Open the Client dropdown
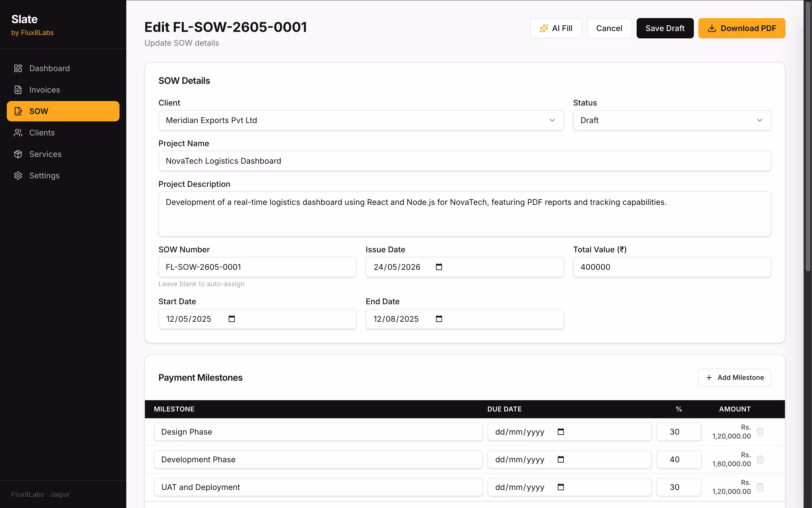The width and height of the screenshot is (812, 508). click(x=361, y=120)
